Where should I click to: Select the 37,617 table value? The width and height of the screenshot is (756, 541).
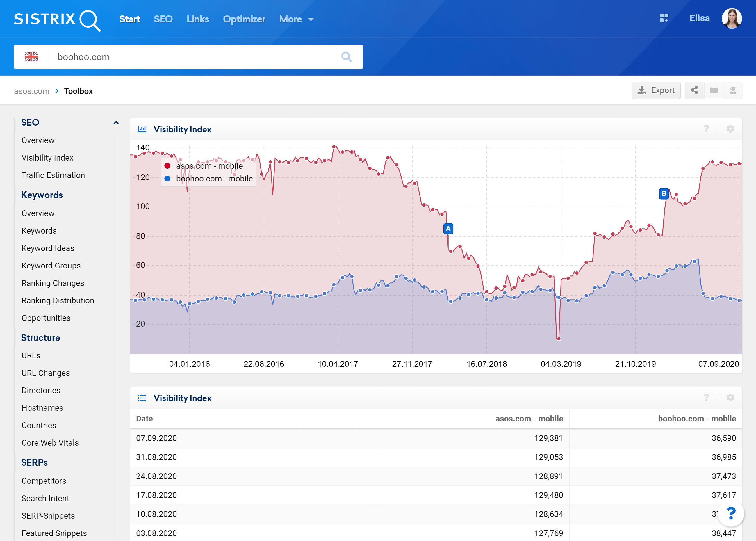(724, 495)
